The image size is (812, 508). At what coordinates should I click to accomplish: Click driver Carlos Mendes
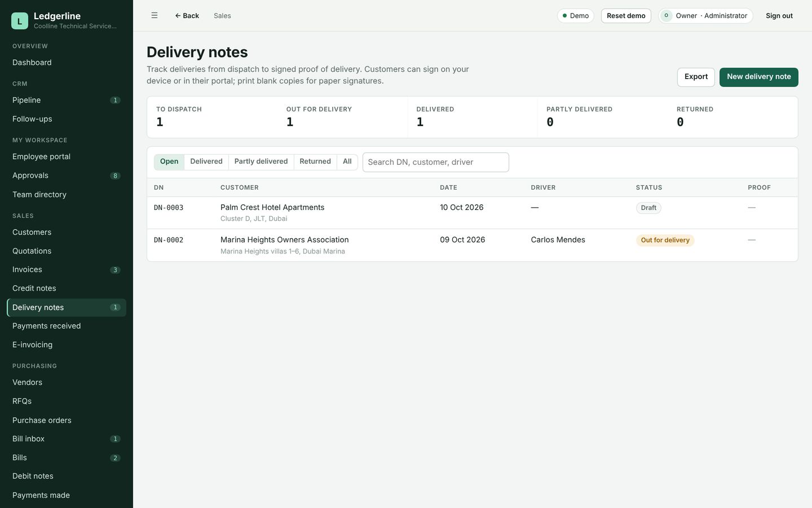click(x=558, y=240)
